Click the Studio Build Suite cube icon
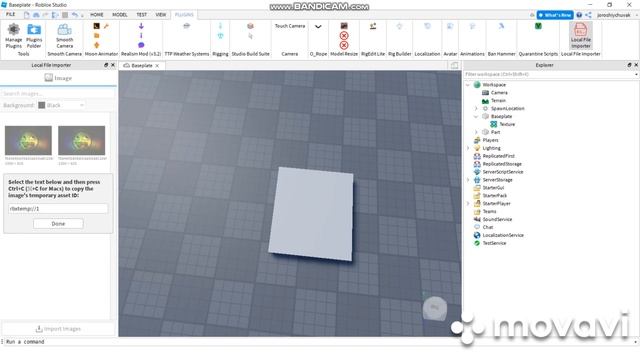Image resolution: width=640 pixels, height=360 pixels. 250,26
